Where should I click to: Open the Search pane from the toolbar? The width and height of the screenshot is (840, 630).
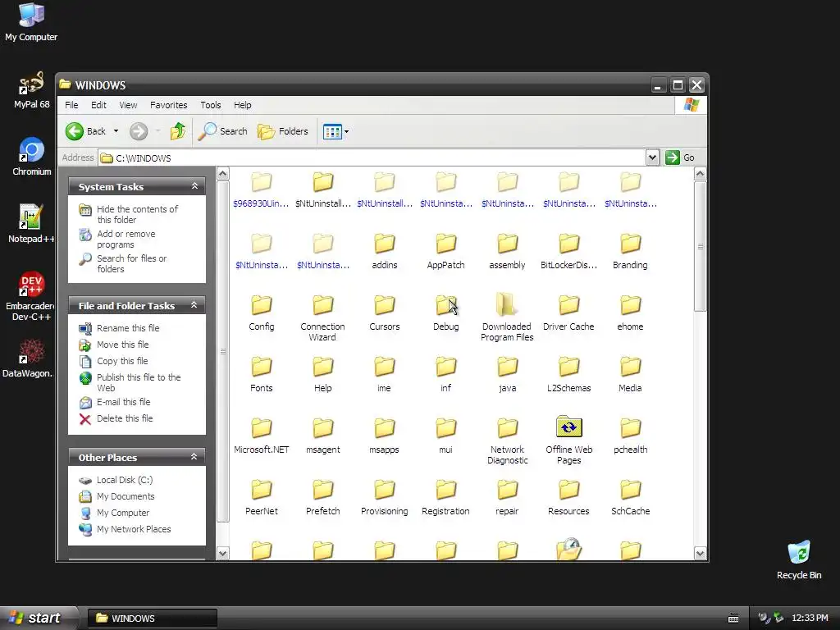point(222,131)
